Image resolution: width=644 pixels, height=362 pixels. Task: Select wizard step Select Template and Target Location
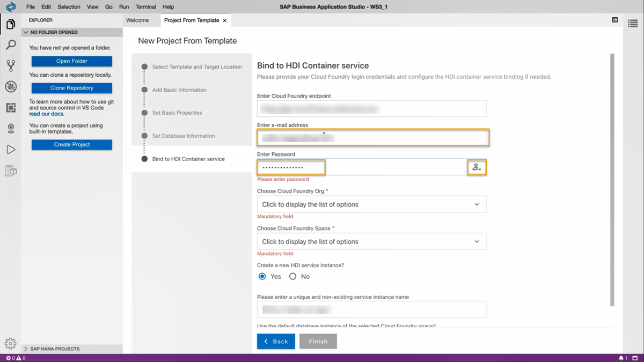pyautogui.click(x=197, y=67)
